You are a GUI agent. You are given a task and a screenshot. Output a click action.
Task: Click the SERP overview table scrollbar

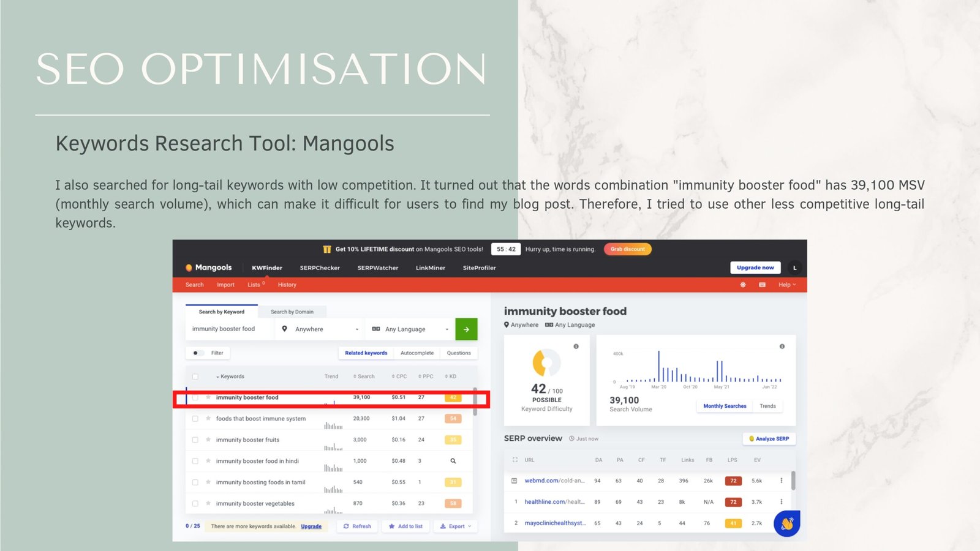[x=793, y=481]
